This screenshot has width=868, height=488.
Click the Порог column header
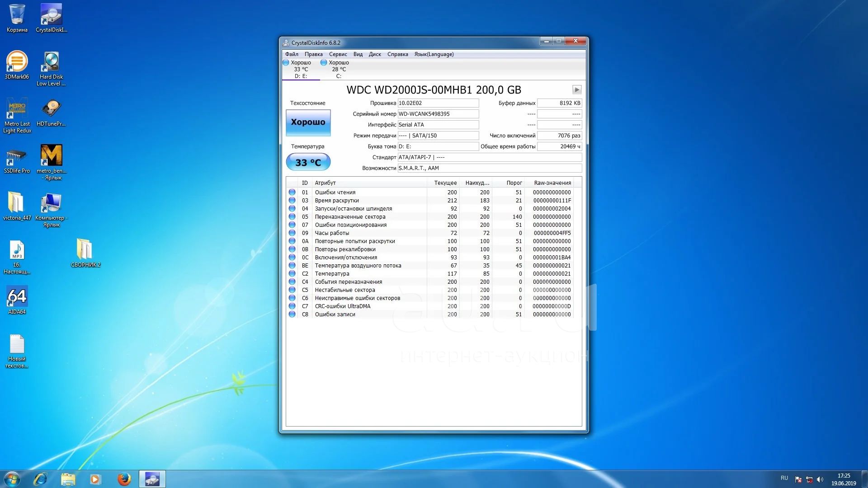[508, 183]
